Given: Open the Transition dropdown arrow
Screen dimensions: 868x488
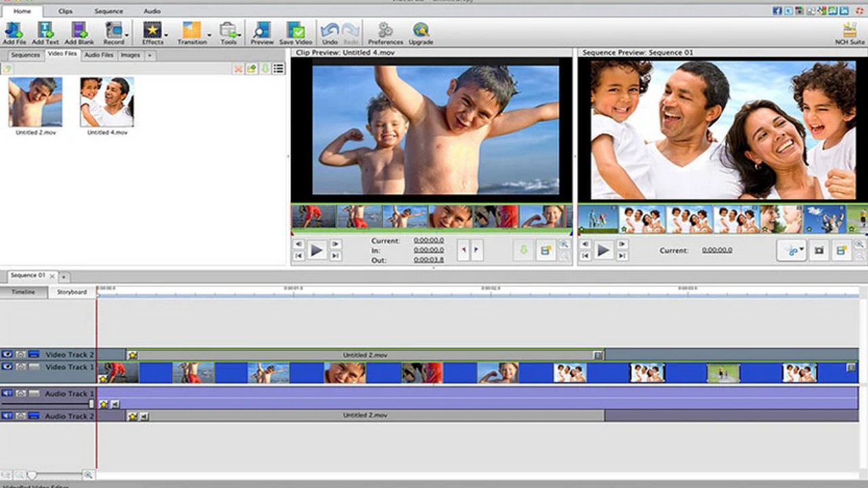Looking at the screenshot, I should coord(209,35).
